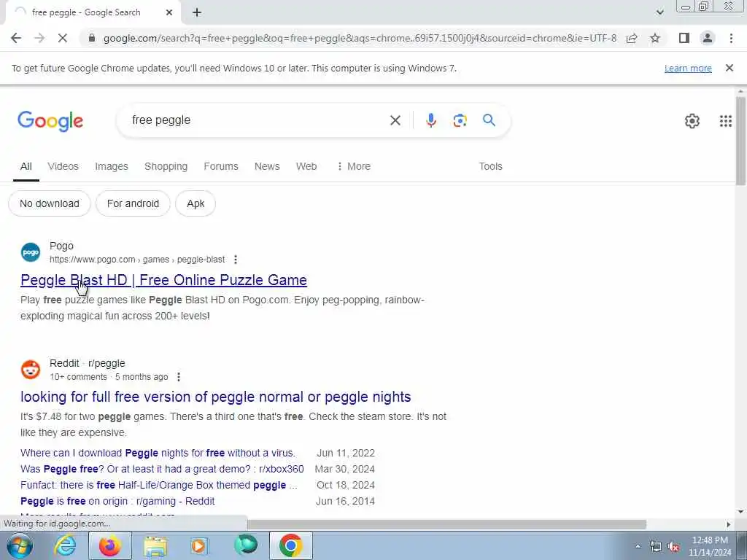Open the Windows Start menu
Screen dimensions: 747x560
[x=20, y=545]
